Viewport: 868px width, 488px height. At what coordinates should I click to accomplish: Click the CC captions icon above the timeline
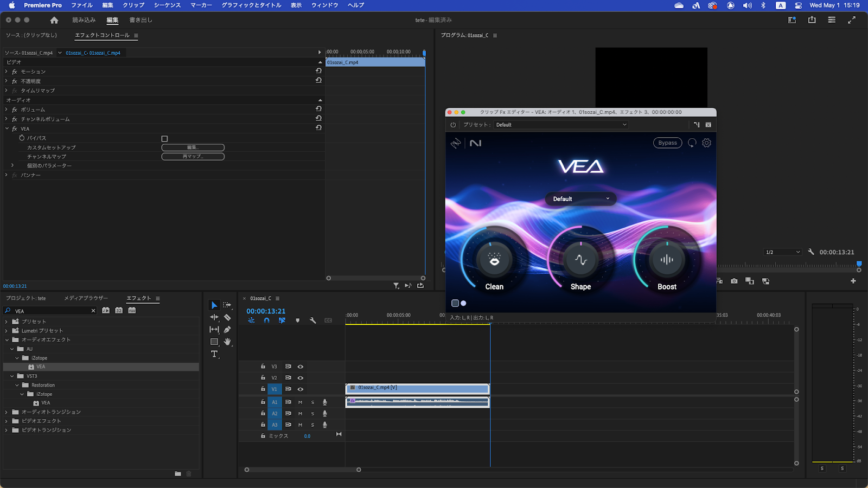[x=328, y=320]
